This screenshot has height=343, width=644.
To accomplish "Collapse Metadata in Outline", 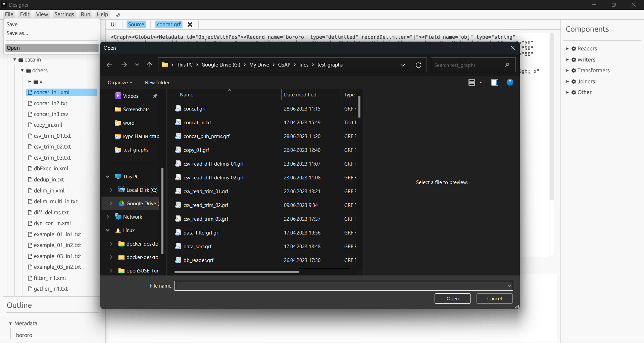I will pyautogui.click(x=10, y=324).
